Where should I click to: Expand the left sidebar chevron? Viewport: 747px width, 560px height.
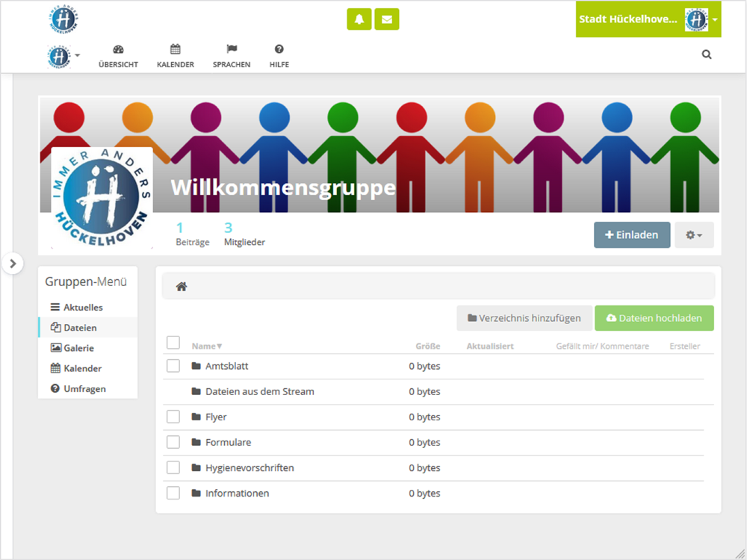click(13, 264)
